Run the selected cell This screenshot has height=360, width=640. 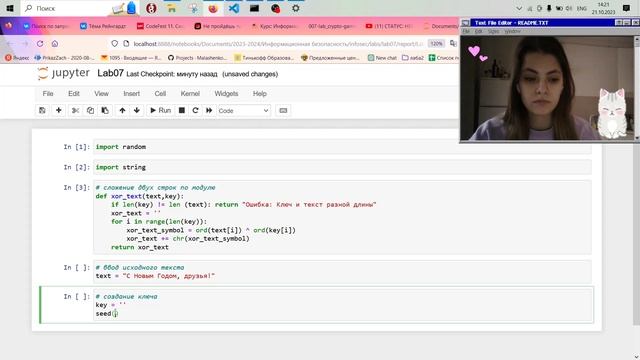point(160,111)
